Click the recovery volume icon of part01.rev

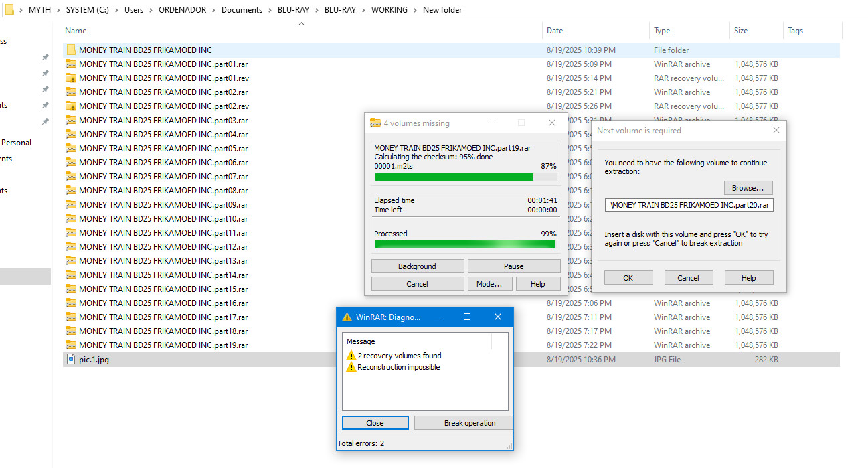(71, 78)
